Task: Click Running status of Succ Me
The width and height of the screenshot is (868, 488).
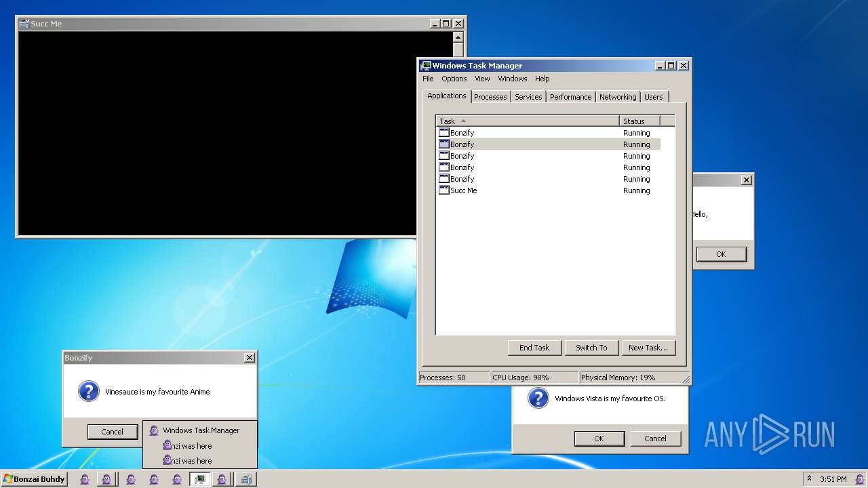Action: 637,190
